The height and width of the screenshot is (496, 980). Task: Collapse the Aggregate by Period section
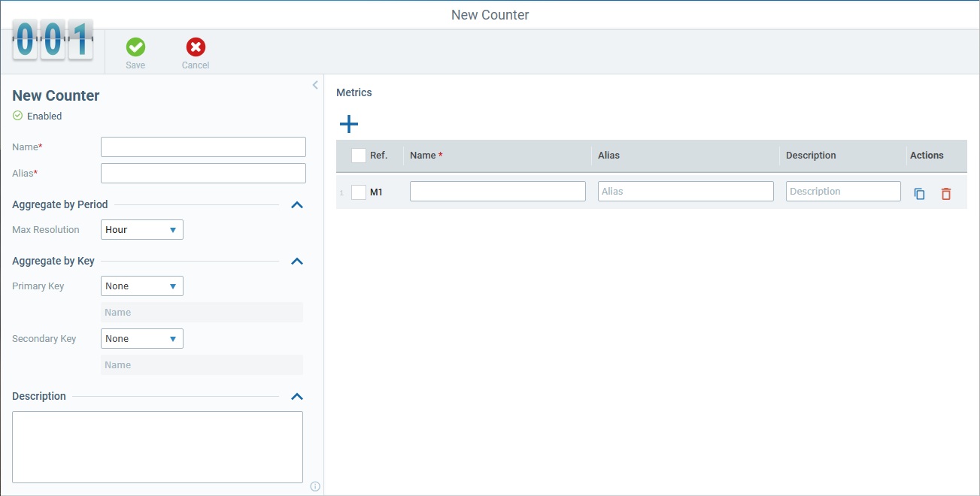[296, 204]
